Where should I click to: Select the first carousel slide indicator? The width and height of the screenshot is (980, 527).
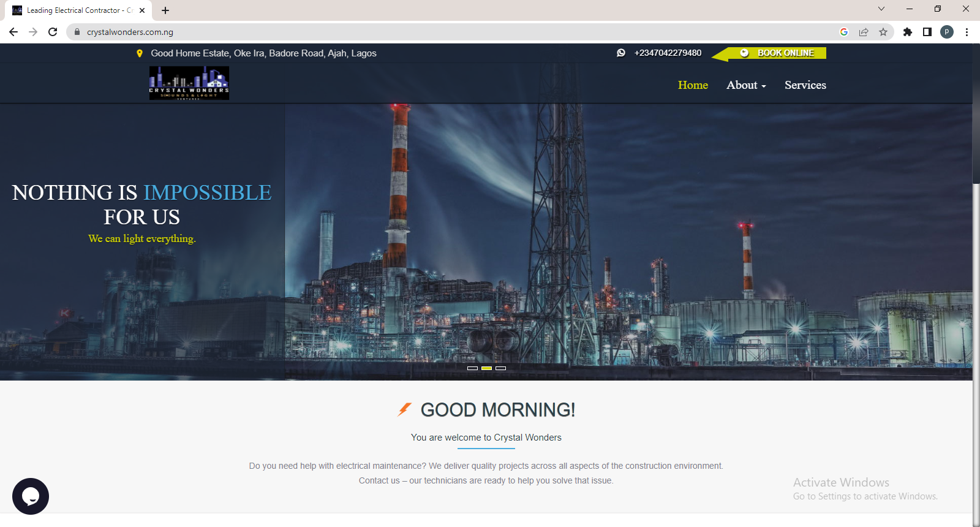(x=472, y=368)
